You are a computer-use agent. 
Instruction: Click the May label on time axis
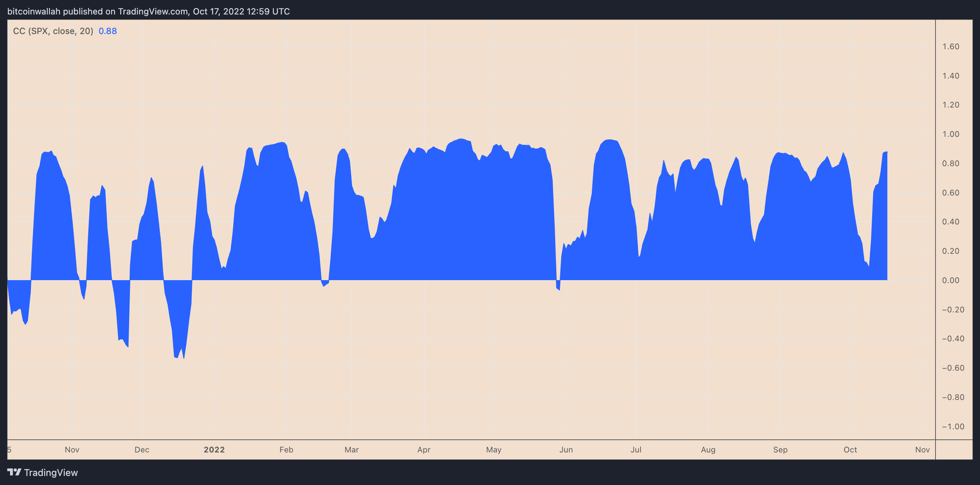[x=493, y=450]
